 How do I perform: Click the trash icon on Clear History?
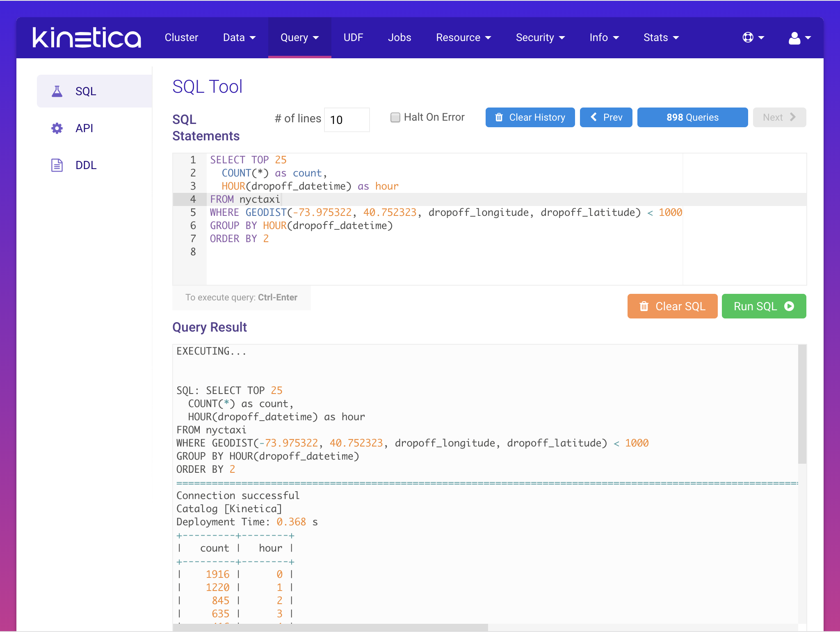point(499,117)
